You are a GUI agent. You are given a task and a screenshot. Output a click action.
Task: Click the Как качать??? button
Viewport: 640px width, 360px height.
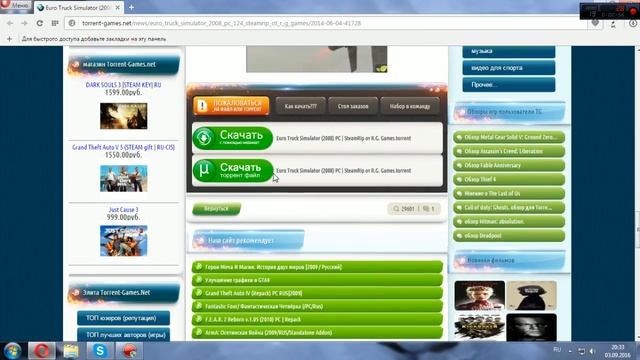click(300, 106)
